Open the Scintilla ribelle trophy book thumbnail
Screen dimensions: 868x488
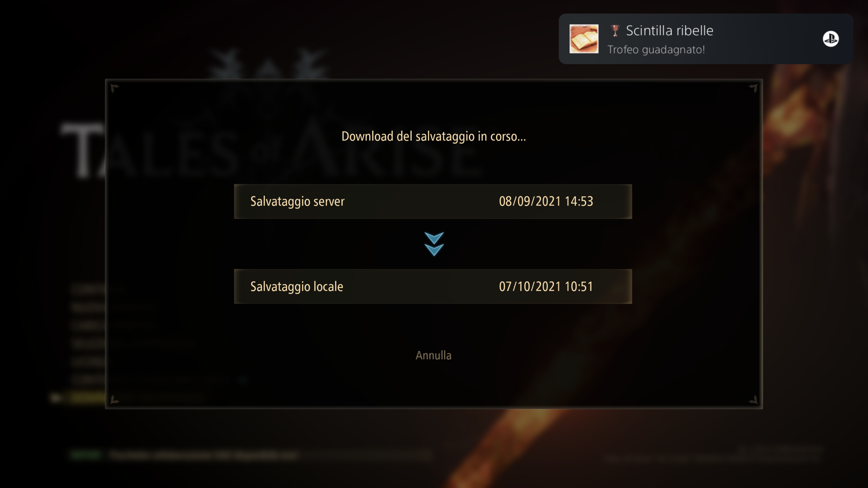583,39
